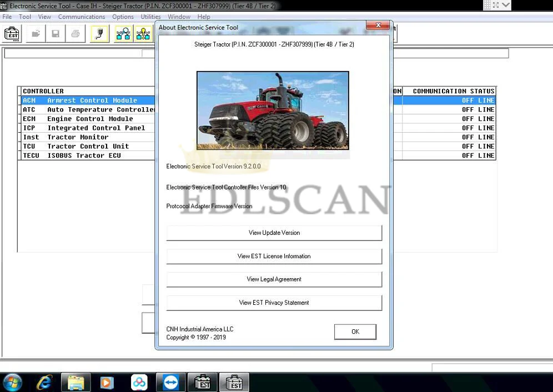Viewport: 553px width, 392px height.
Task: Click the three-circle cloud app taskbar icon
Action: pos(139,383)
